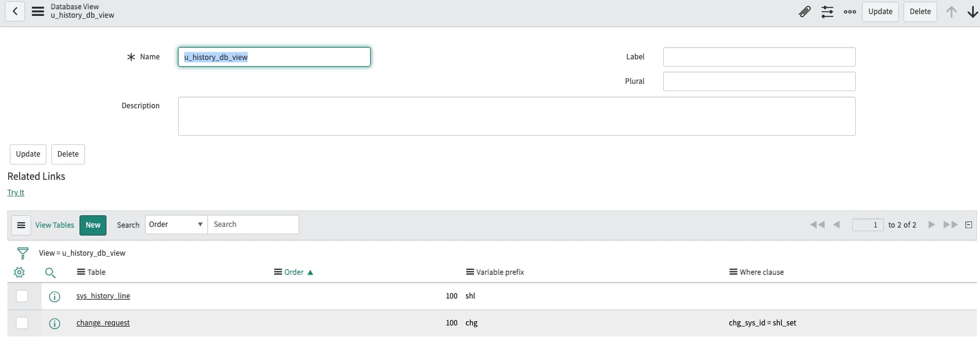
Task: Click order value 100 in change_request row
Action: click(x=451, y=323)
